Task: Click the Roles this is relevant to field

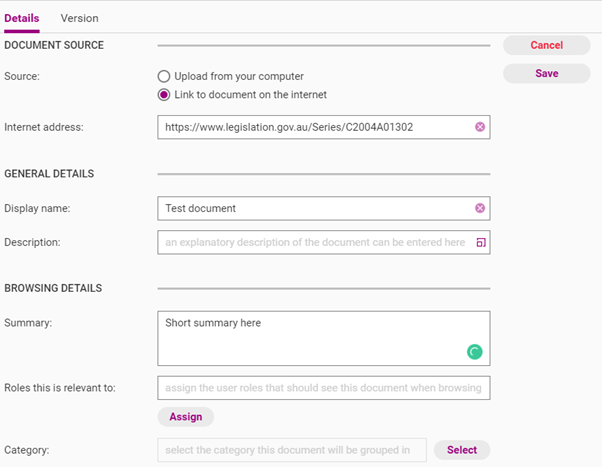Action: click(323, 387)
